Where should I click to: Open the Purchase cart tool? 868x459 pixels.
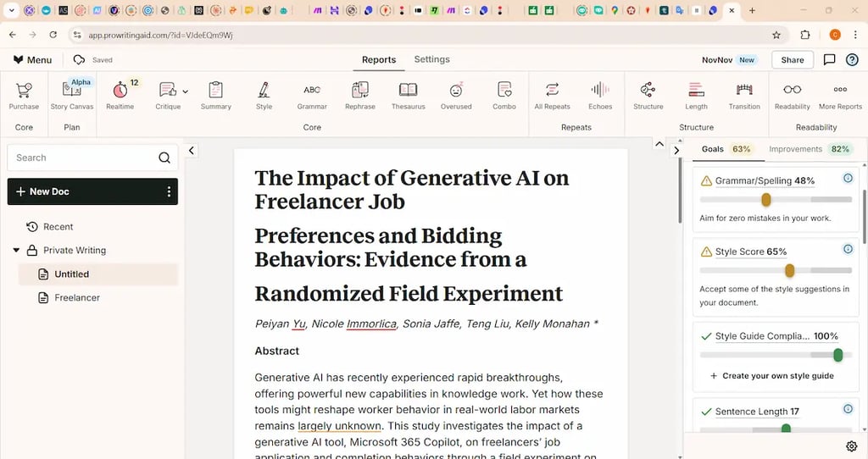[x=24, y=97]
